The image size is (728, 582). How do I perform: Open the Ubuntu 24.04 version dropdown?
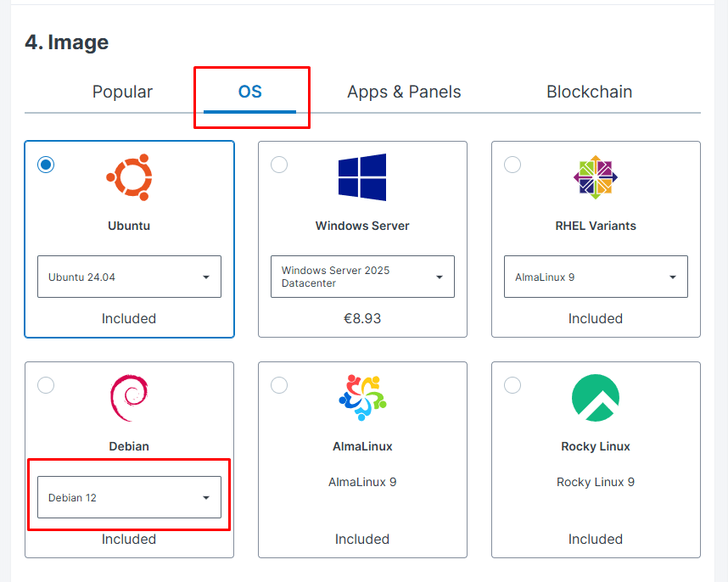(129, 277)
